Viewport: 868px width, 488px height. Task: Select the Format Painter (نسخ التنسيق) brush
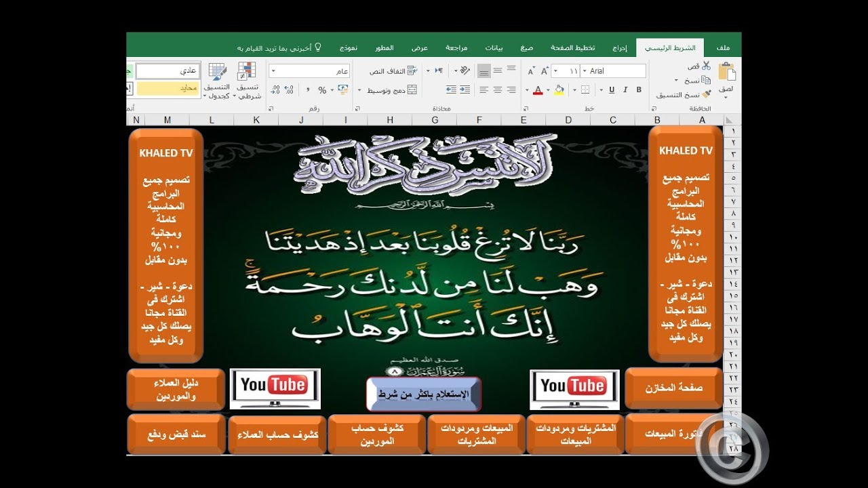coord(707,94)
